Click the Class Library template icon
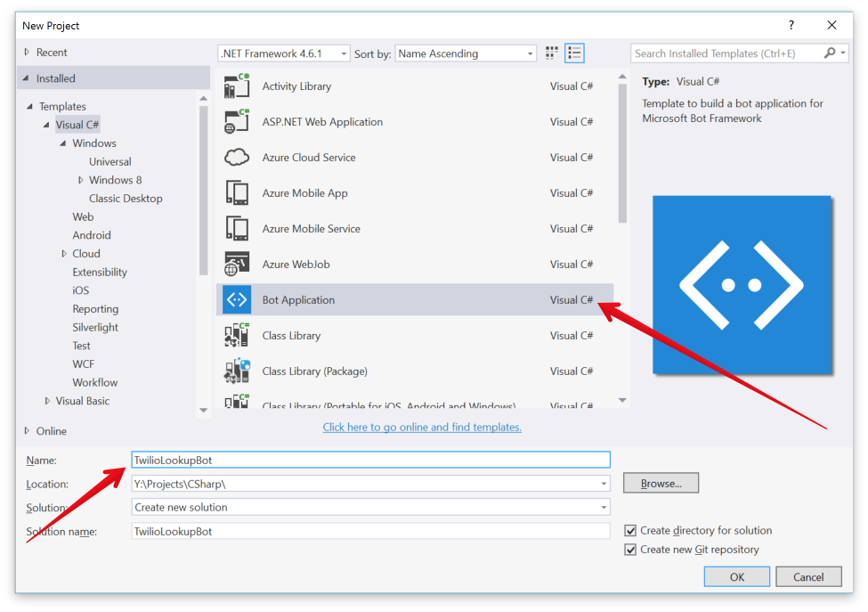This screenshot has width=868, height=612. pyautogui.click(x=237, y=335)
